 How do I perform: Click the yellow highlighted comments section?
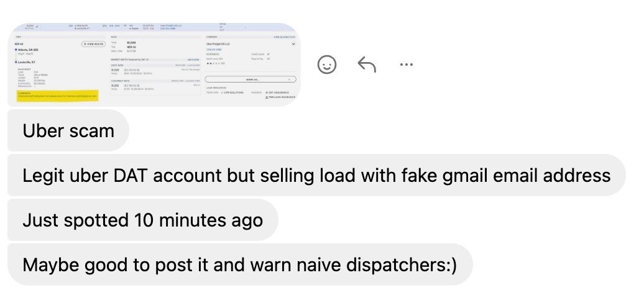pyautogui.click(x=57, y=96)
